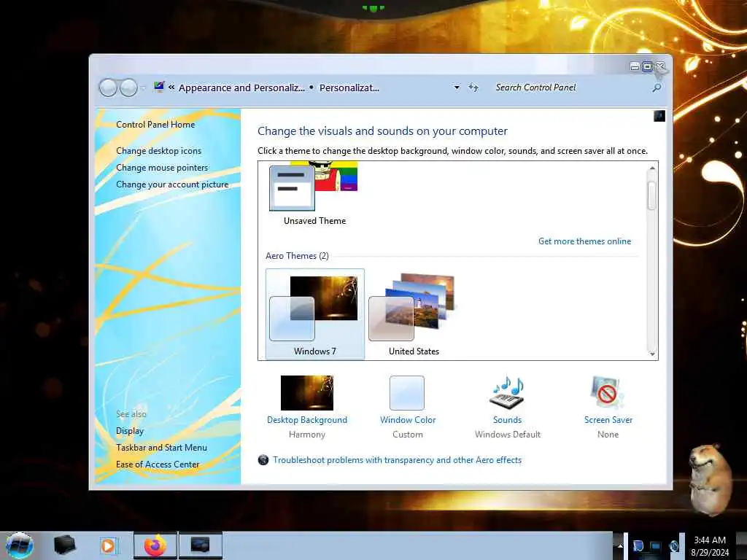Open the Screen Saver link
Screen dimensions: 747x560
[x=608, y=420]
